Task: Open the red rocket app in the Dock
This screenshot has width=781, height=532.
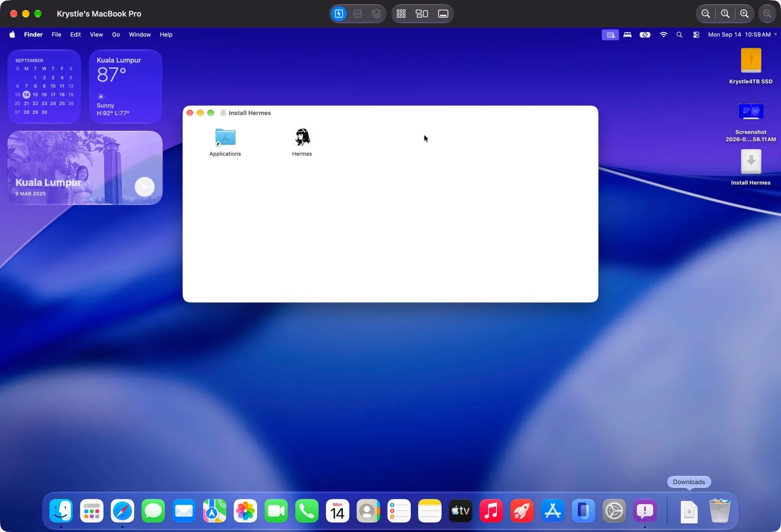Action: [x=522, y=510]
